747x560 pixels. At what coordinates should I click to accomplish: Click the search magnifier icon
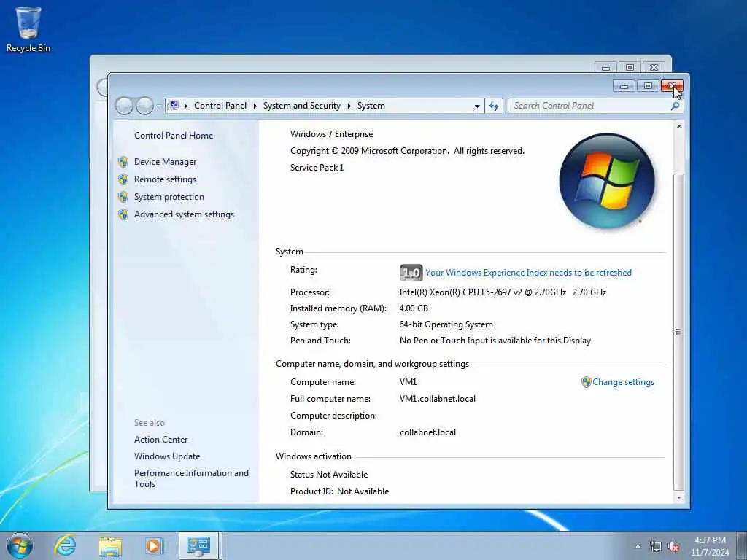(x=675, y=106)
